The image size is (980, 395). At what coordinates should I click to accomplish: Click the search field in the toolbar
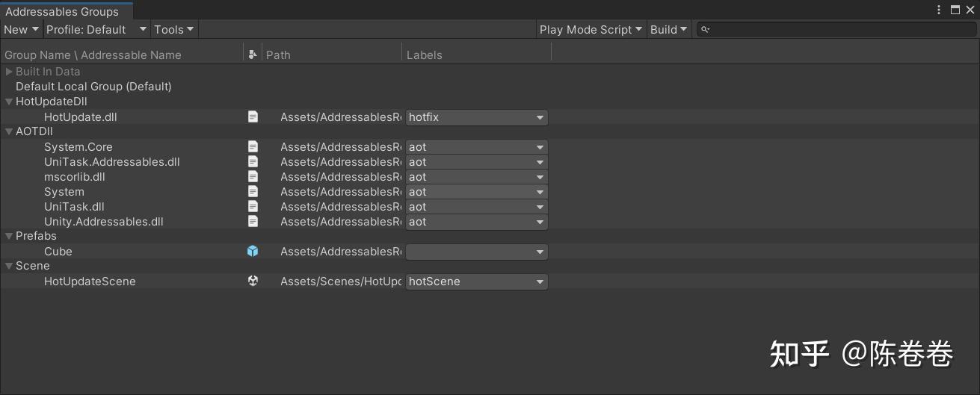coord(837,30)
